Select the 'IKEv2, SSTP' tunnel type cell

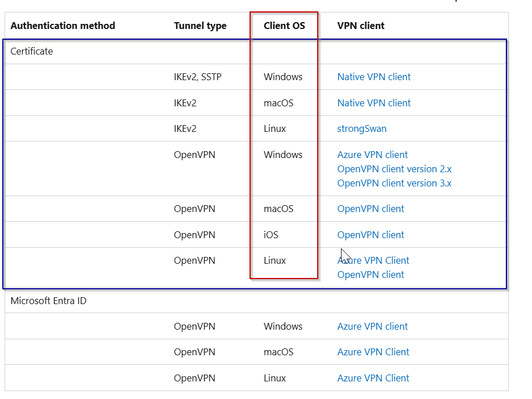click(x=197, y=77)
